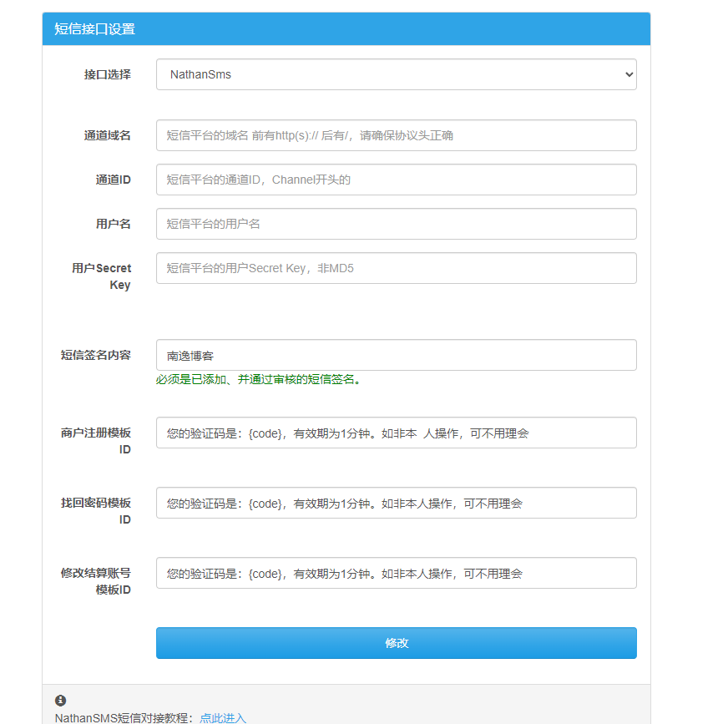
Task: Click the 修改 submit button
Action: coord(396,643)
